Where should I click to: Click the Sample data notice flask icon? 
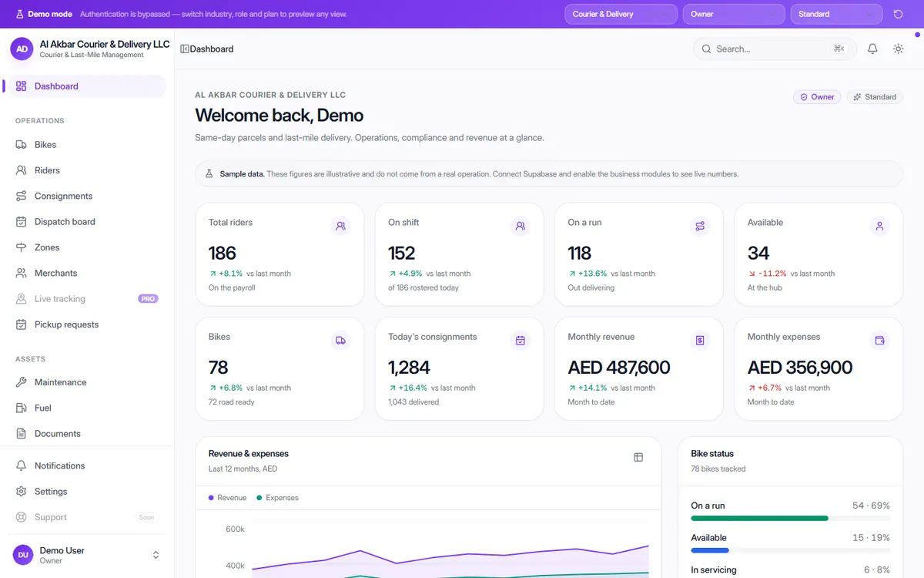tap(209, 174)
